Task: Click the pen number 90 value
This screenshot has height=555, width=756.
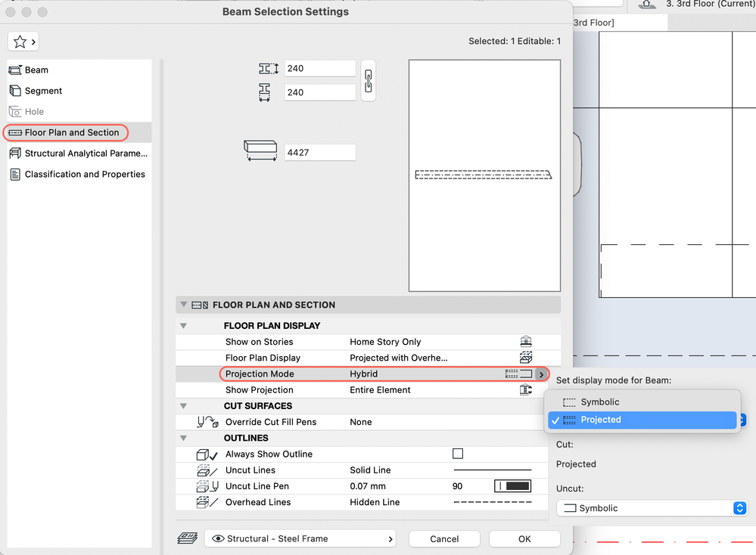Action: 458,486
